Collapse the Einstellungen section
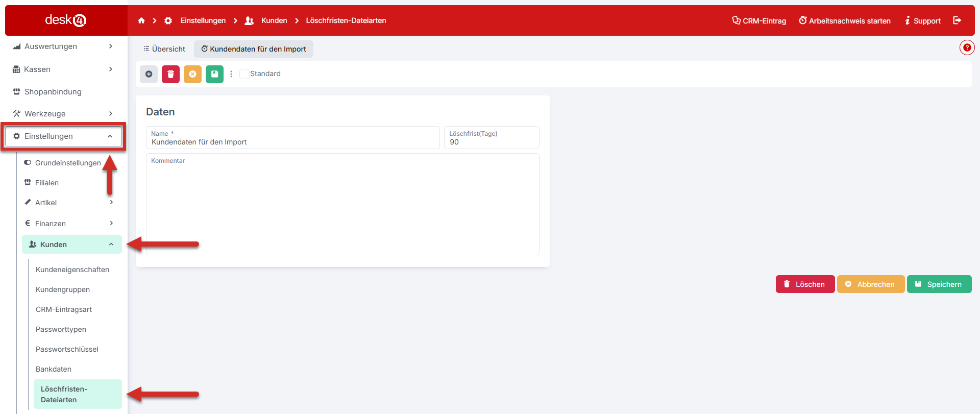 tap(64, 136)
